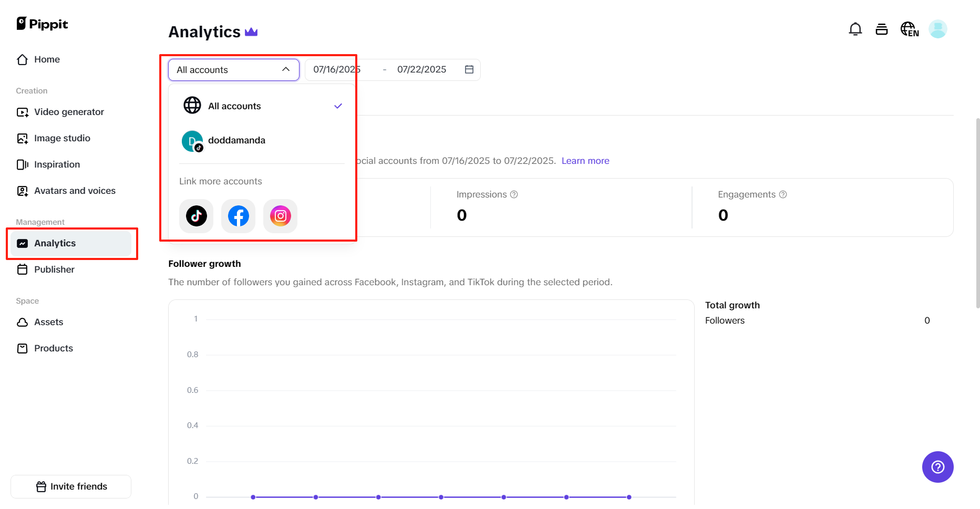
Task: Click the credits stack icon in header
Action: coord(881,29)
